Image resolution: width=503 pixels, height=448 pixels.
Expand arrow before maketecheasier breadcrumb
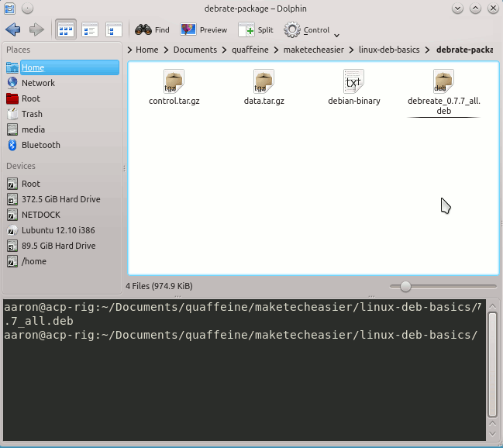[276, 50]
